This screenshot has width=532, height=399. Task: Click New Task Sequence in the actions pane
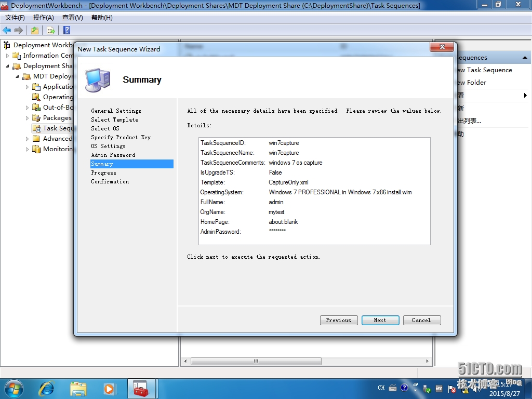pos(484,70)
